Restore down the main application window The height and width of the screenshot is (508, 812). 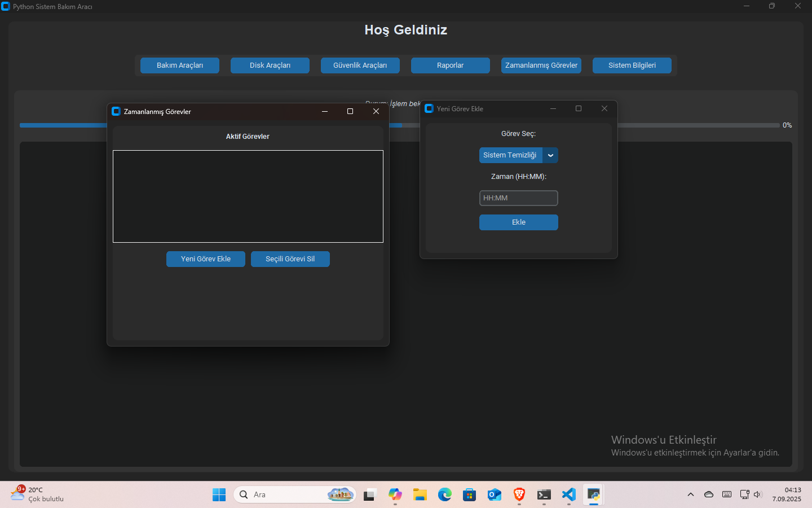pyautogui.click(x=772, y=6)
